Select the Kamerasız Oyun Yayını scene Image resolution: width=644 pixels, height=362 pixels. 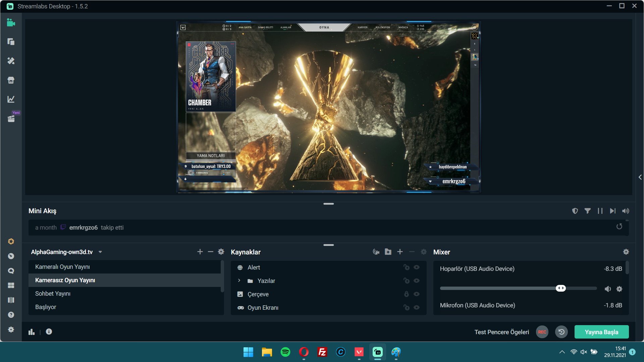point(124,280)
